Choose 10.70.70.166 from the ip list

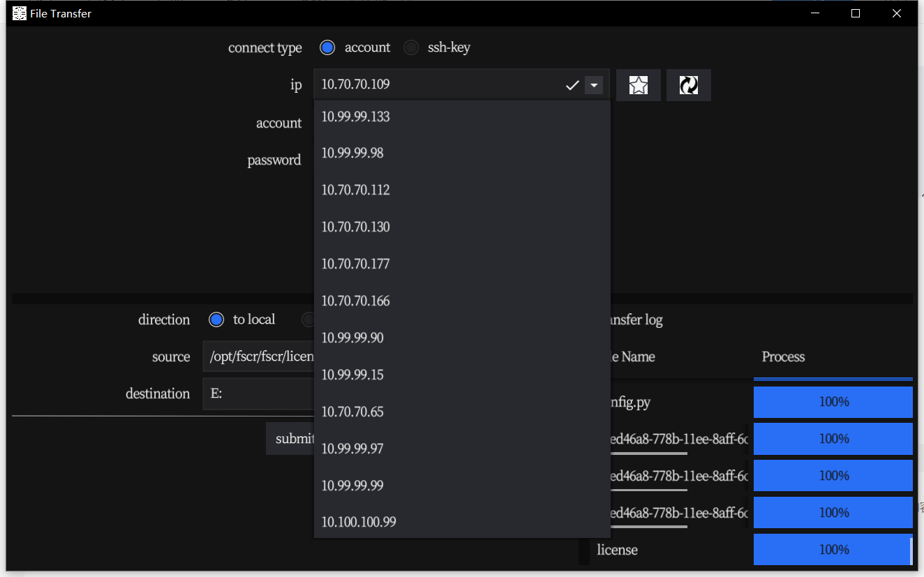[x=462, y=301]
